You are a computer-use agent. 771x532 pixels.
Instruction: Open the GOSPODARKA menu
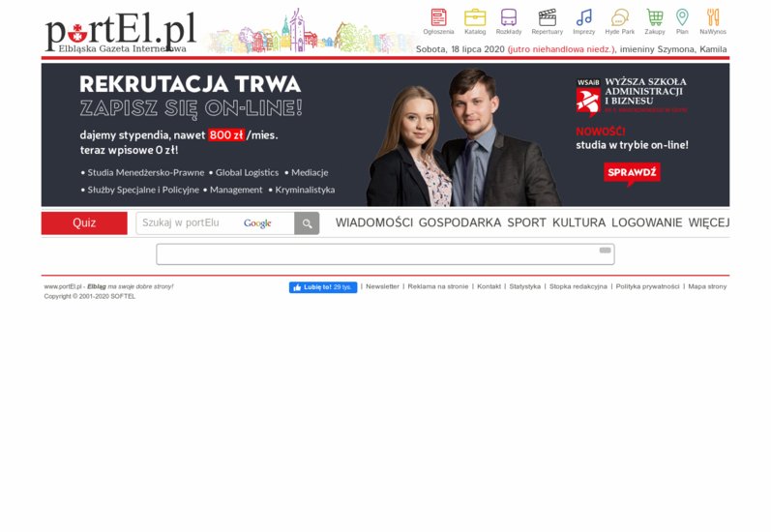(460, 222)
